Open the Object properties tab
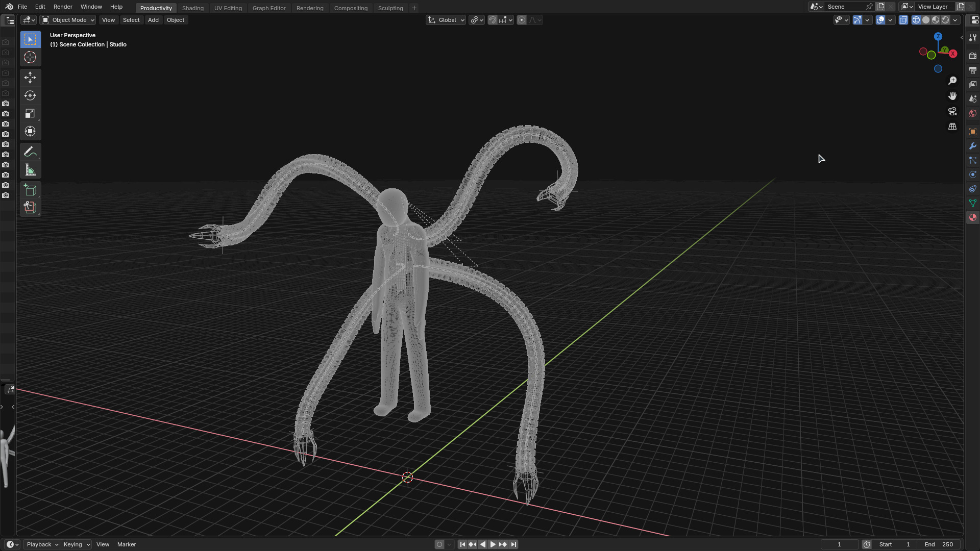 tap(973, 132)
